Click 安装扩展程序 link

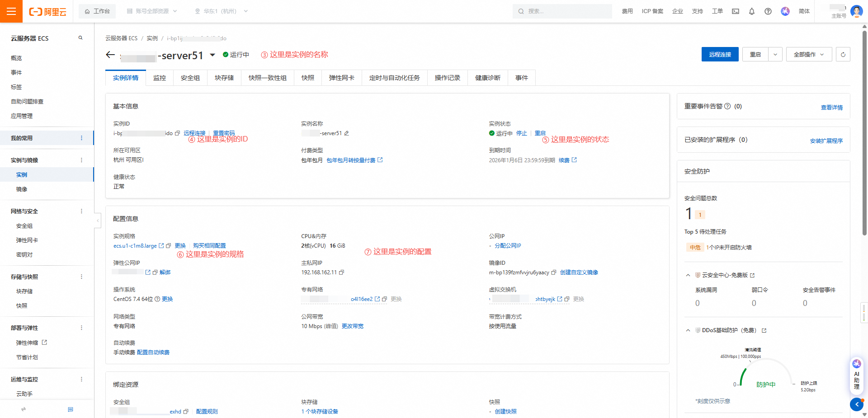[826, 141]
